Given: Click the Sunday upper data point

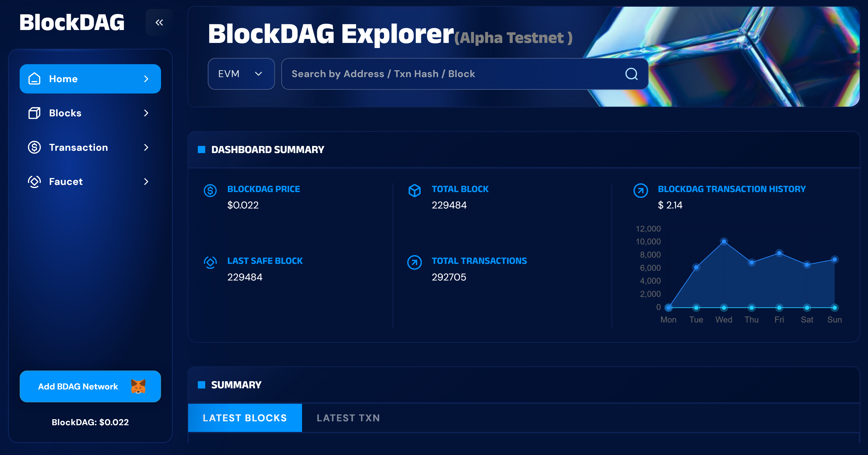Looking at the screenshot, I should pyautogui.click(x=834, y=259).
